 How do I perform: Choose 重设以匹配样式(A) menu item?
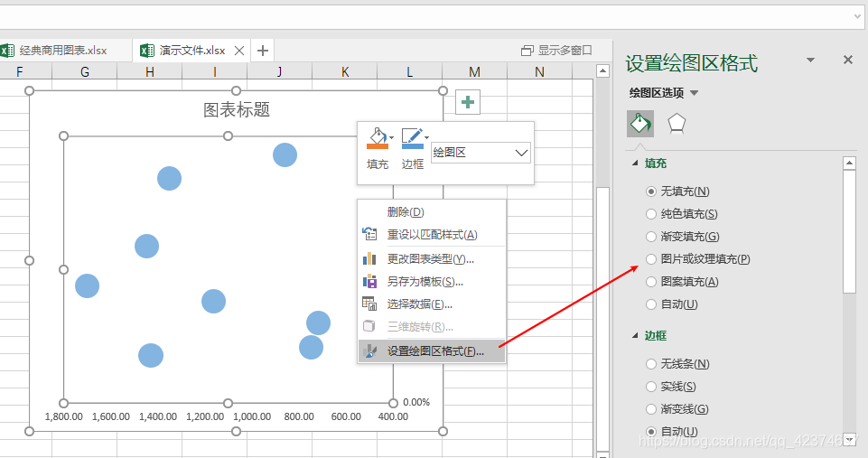tap(432, 234)
